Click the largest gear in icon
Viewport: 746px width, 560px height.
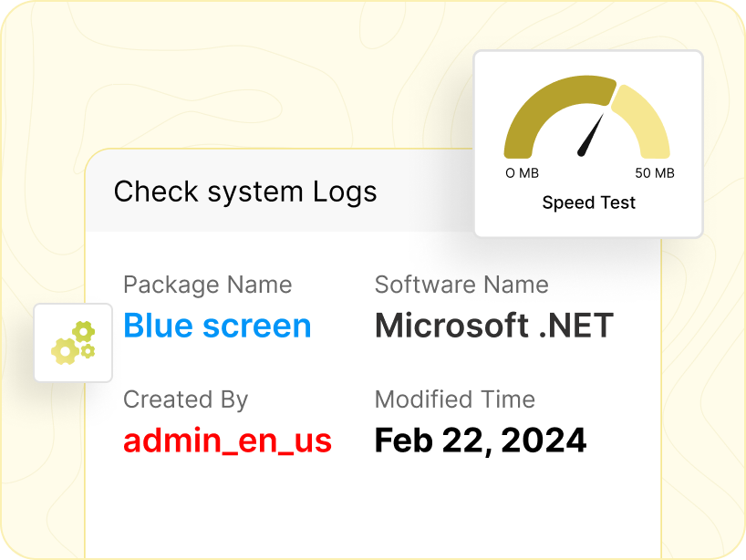[64, 350]
